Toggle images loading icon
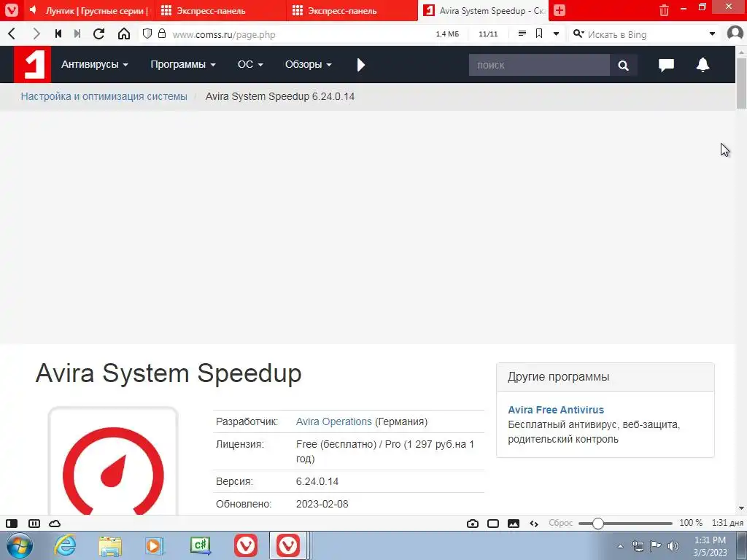This screenshot has width=747, height=560. (x=514, y=524)
